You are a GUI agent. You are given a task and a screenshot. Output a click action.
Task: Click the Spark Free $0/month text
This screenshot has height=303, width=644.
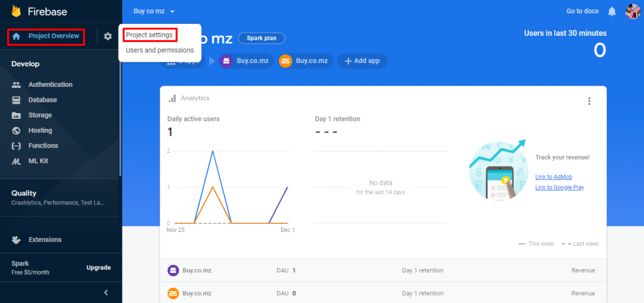click(31, 268)
